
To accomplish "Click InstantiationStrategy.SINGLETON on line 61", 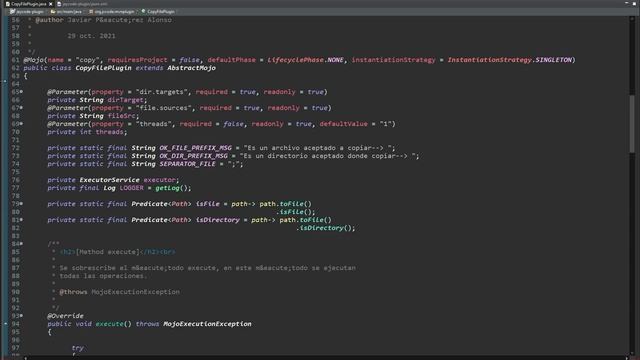I will point(510,60).
